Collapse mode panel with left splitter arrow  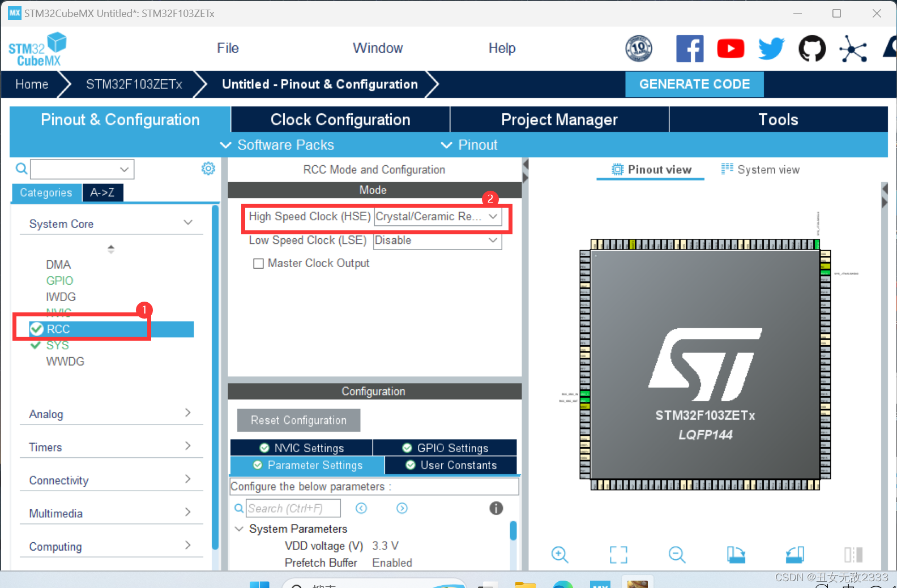click(526, 165)
